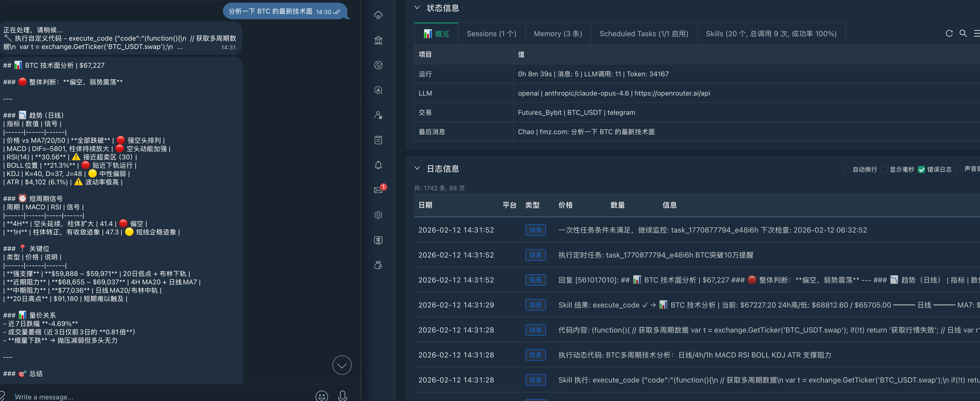Click the bell notifications sidebar icon
Image resolution: width=980 pixels, height=401 pixels.
(x=378, y=165)
